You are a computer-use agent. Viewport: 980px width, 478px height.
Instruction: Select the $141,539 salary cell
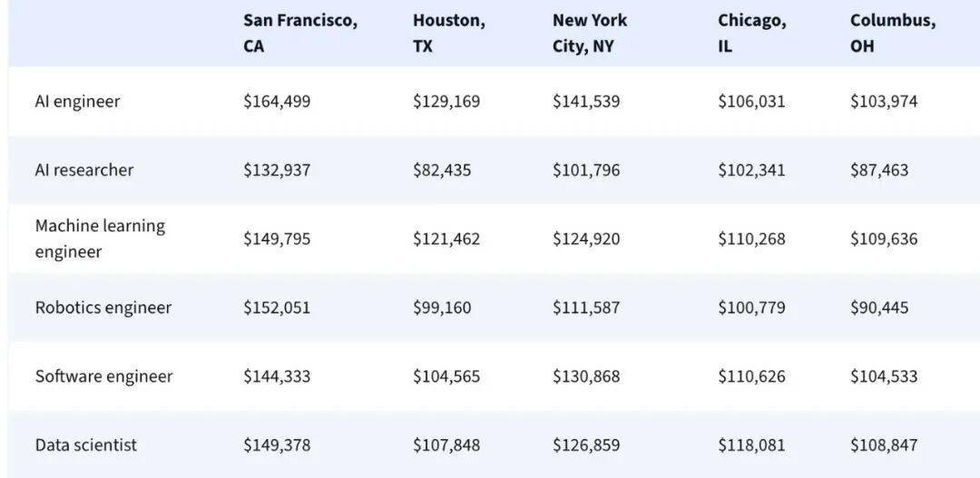(586, 102)
